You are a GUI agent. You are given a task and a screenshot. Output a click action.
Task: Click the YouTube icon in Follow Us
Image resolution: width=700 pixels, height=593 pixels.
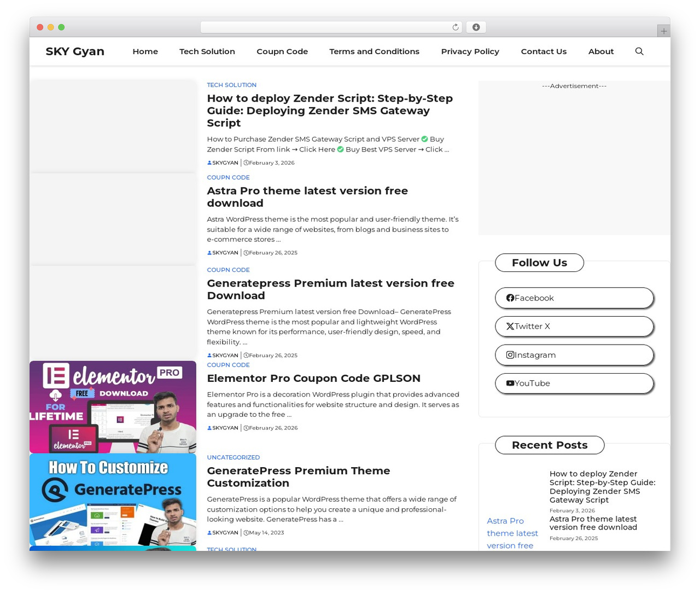(510, 383)
